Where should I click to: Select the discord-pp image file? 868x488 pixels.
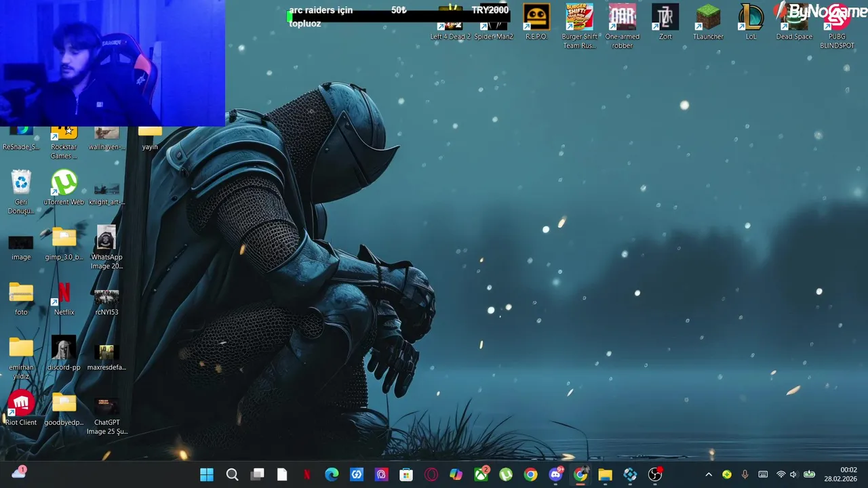[x=64, y=353]
